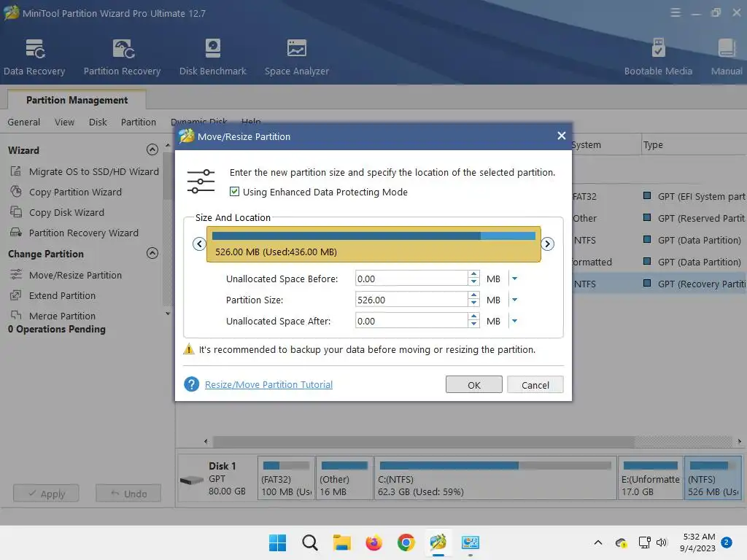Start Migrate OS to SSD/HD Wizard
The height and width of the screenshot is (560, 747).
click(85, 171)
